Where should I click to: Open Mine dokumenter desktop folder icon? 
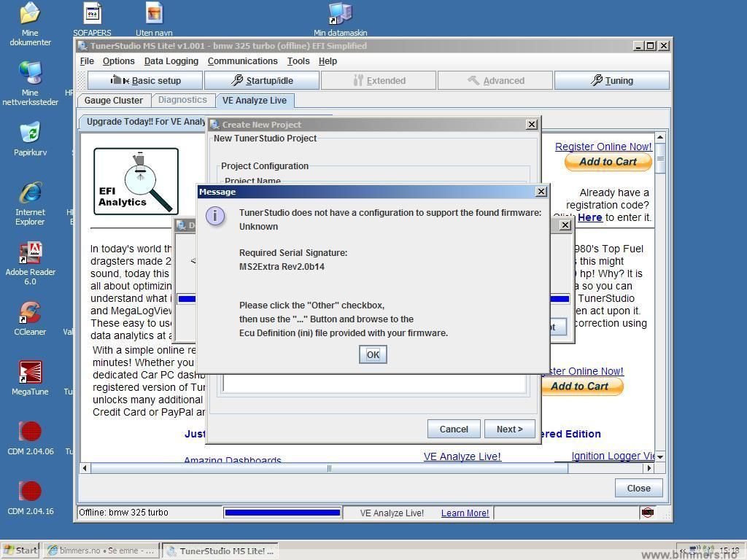tap(29, 23)
